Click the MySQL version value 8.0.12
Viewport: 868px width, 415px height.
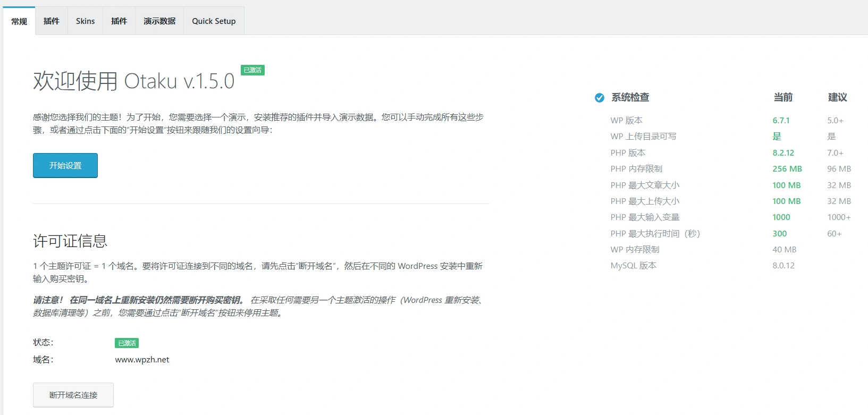coord(783,266)
